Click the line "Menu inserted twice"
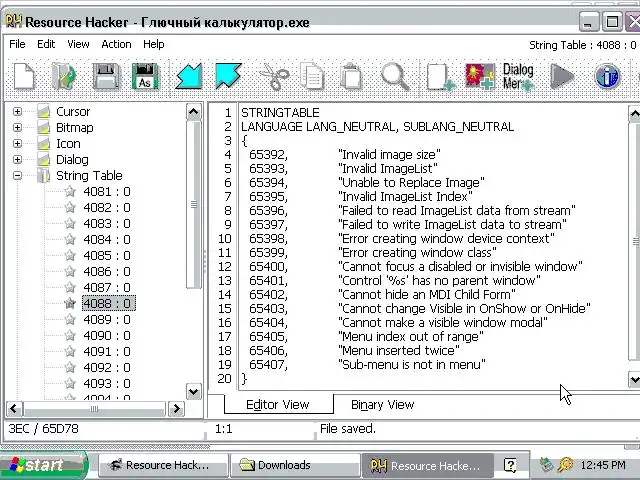 click(399, 351)
